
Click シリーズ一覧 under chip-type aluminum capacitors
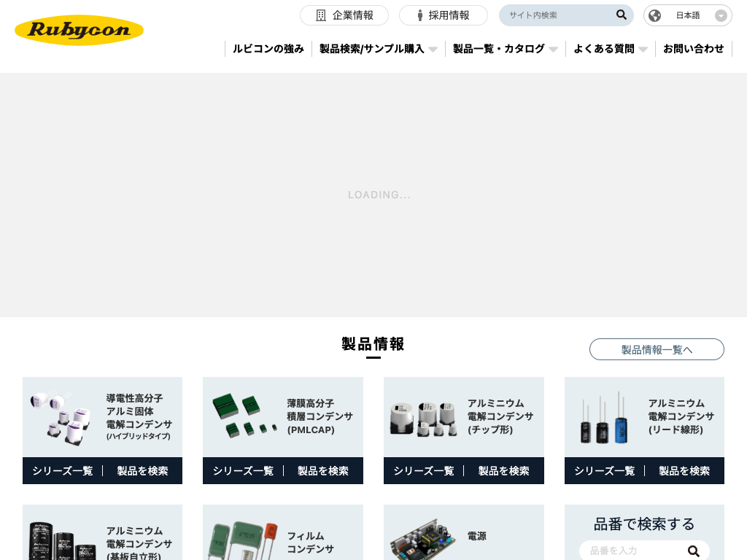click(424, 471)
